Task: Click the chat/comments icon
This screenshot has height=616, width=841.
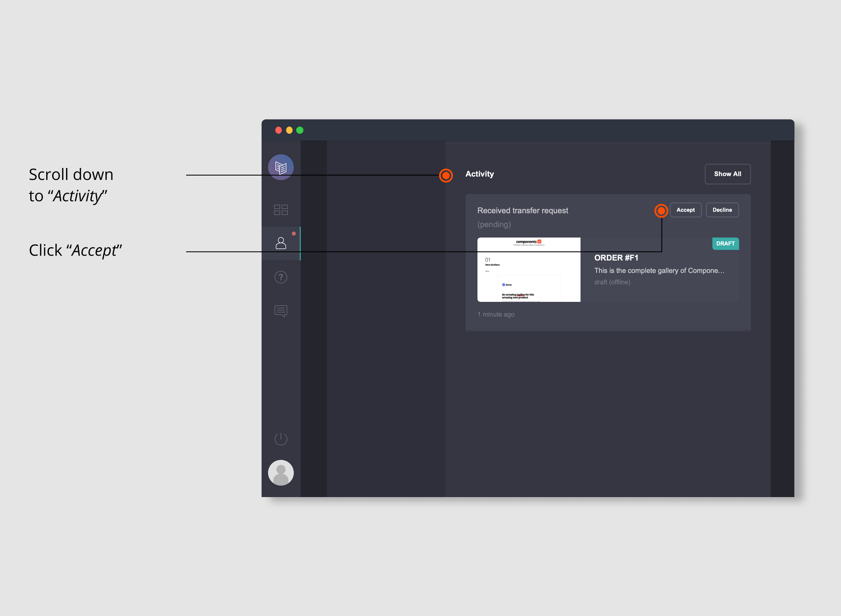Action: pyautogui.click(x=281, y=310)
